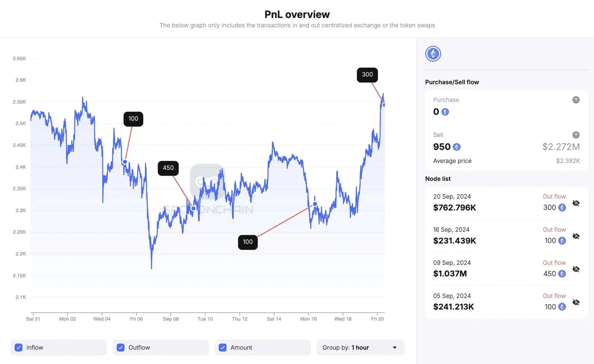
Task: Open the Group by 1 hour dropdown
Action: coord(360,348)
